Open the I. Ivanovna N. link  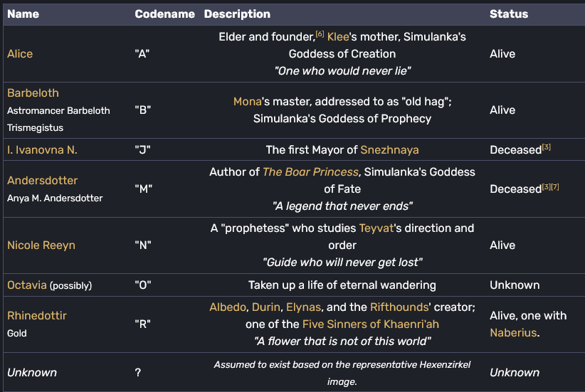pos(42,150)
